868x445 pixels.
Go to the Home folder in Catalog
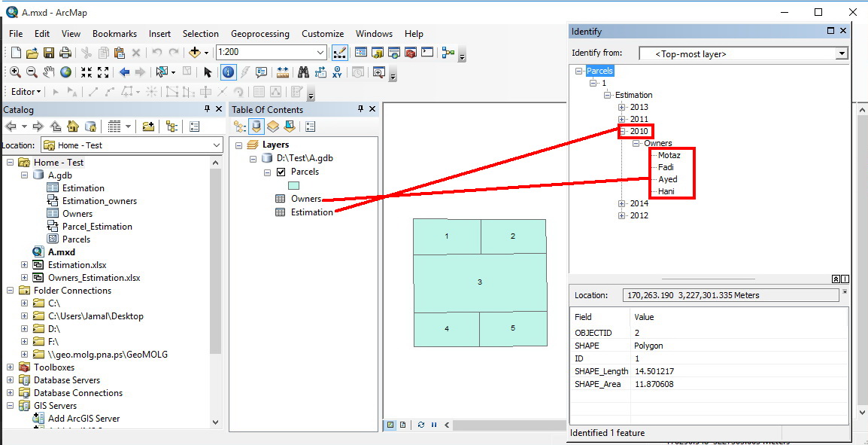[x=72, y=126]
